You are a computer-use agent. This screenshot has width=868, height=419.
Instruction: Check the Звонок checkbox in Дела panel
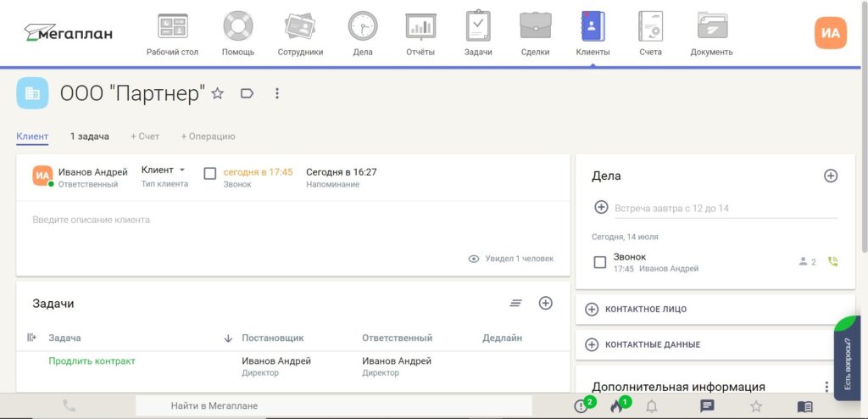pos(600,262)
